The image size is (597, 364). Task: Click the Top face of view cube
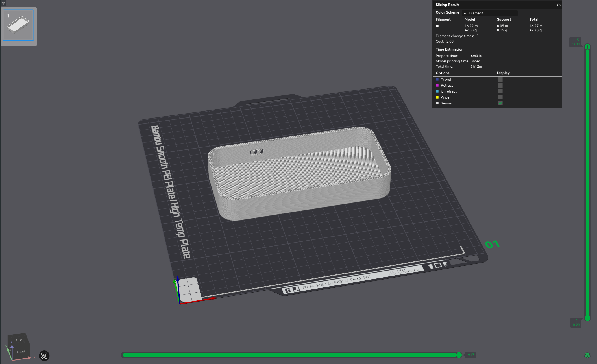click(x=18, y=339)
